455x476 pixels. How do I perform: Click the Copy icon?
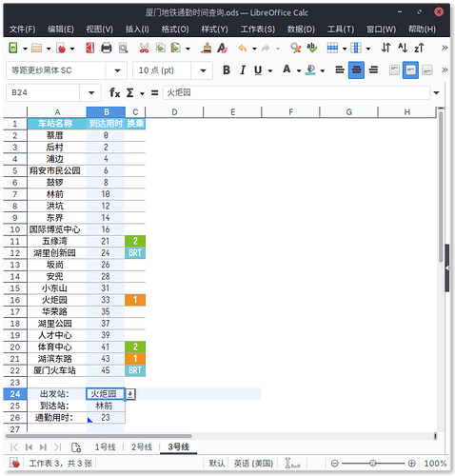coord(161,48)
